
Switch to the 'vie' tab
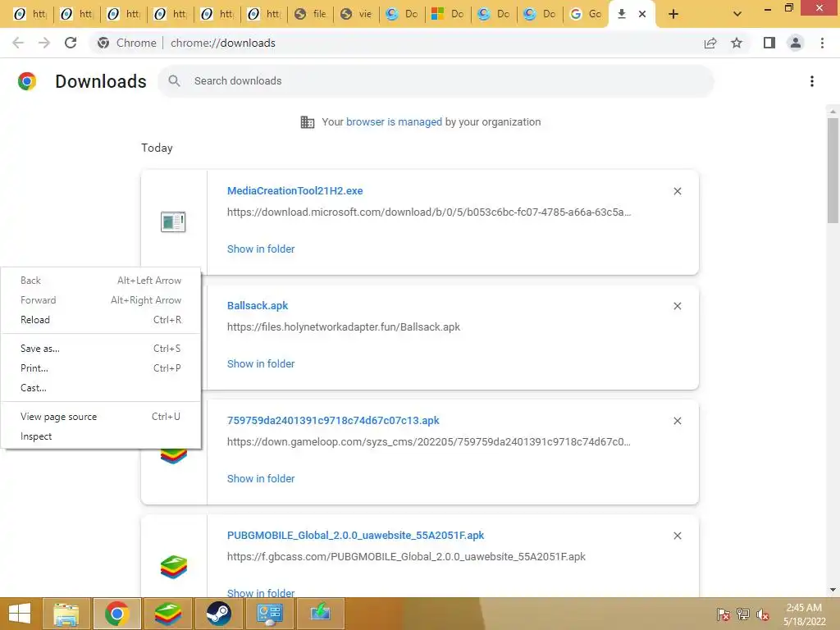tap(356, 14)
